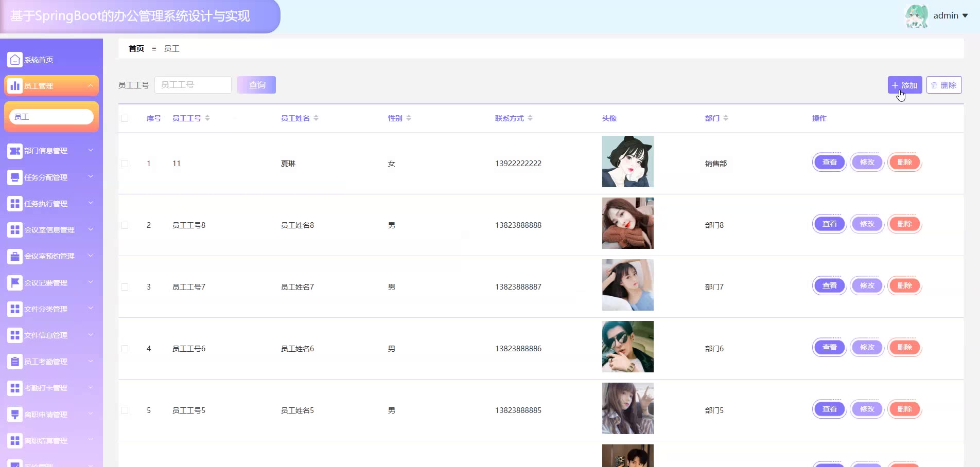
Task: Click 查看 for 员工姓名5
Action: (829, 409)
